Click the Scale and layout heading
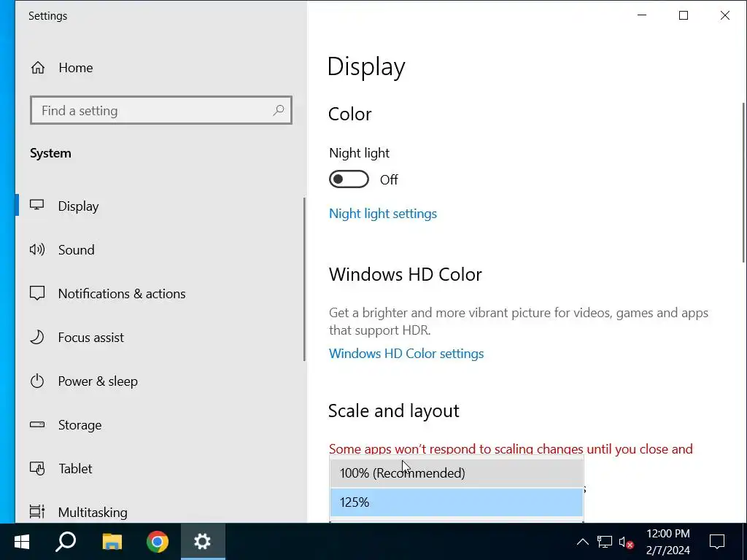Viewport: 747px width, 560px height. 393,411
